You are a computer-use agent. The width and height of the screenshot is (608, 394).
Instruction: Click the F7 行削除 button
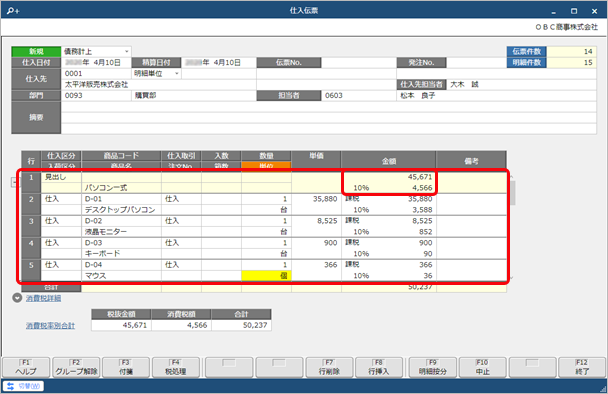pos(329,367)
